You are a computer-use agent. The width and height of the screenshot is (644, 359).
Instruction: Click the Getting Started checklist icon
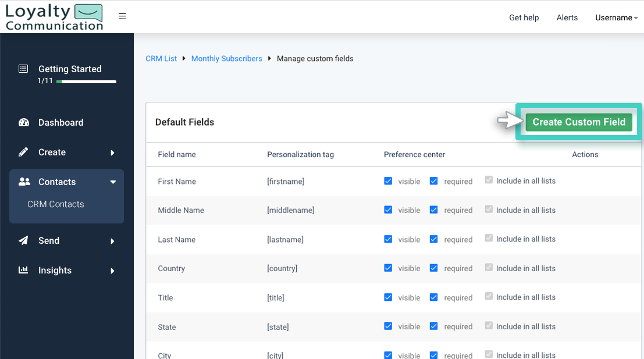(23, 69)
